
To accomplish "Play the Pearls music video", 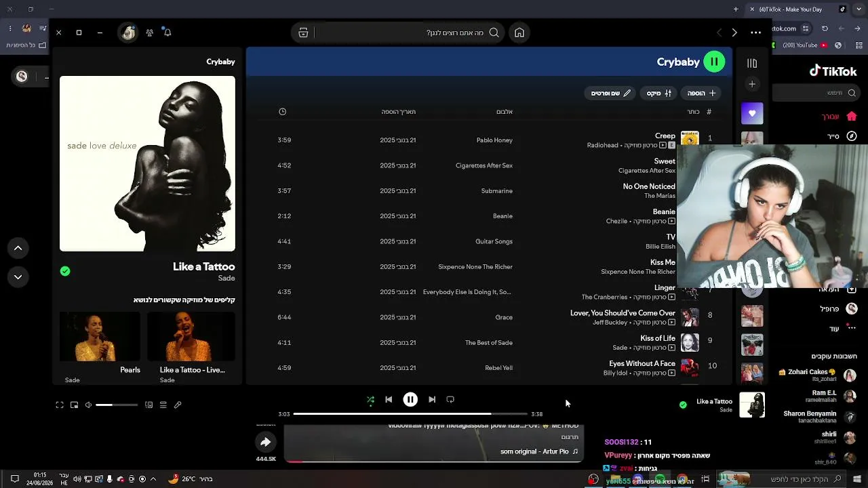I will [x=100, y=337].
